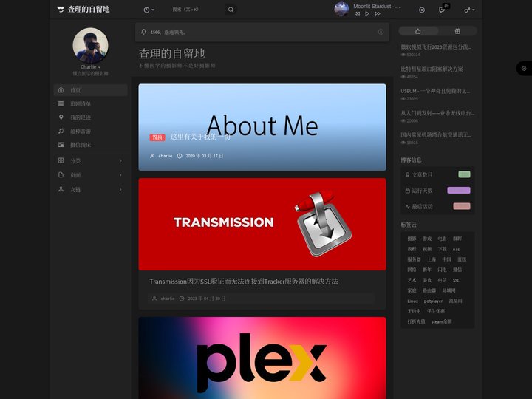
Task: Select the 路由器 tag in tag cloud
Action: 429,290
